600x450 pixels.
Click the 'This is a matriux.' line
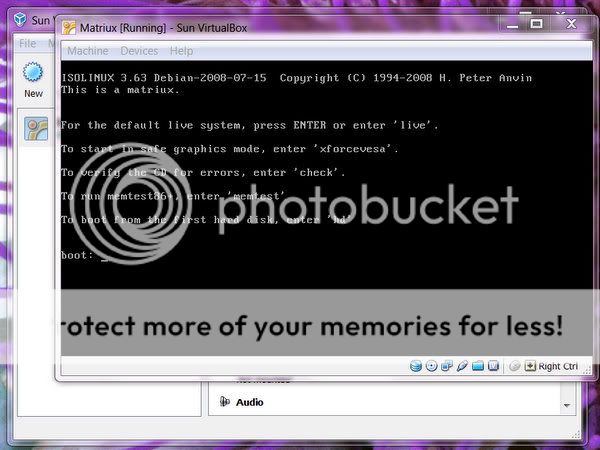(x=120, y=90)
